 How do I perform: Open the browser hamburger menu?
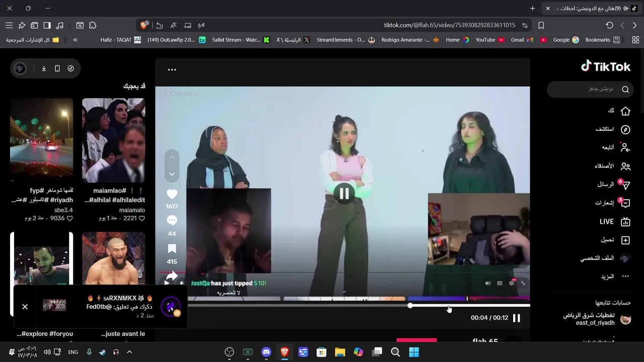click(9, 25)
